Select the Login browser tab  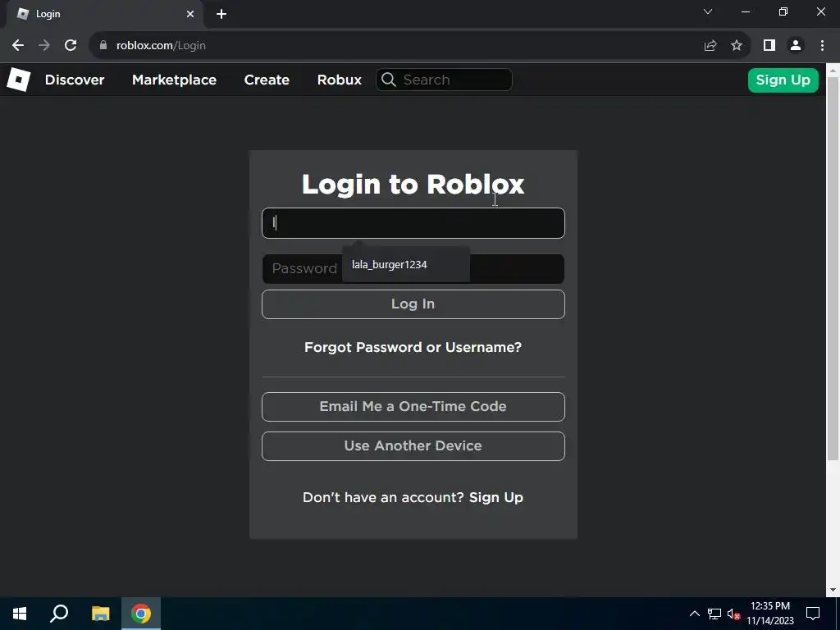coord(104,15)
